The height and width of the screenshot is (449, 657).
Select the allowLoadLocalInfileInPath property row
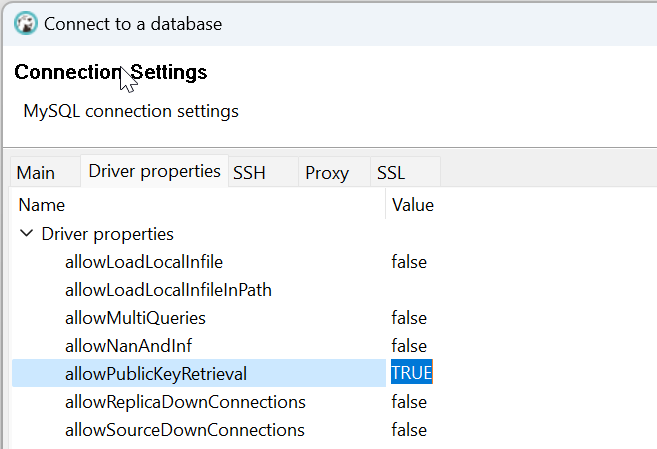tap(168, 290)
